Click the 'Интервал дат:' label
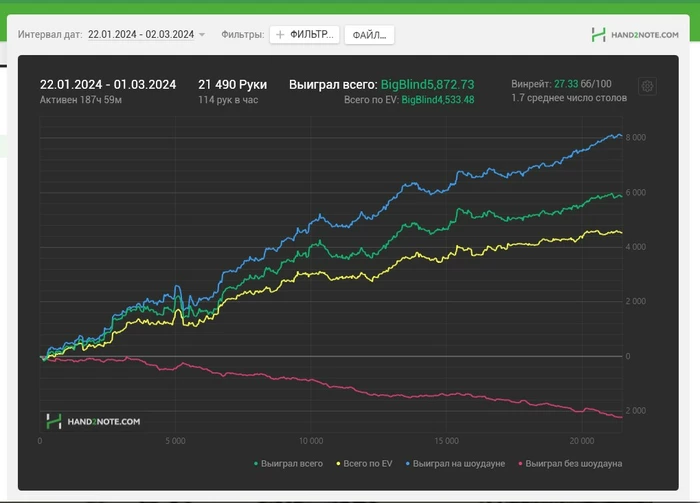The height and width of the screenshot is (503, 700). click(x=50, y=34)
